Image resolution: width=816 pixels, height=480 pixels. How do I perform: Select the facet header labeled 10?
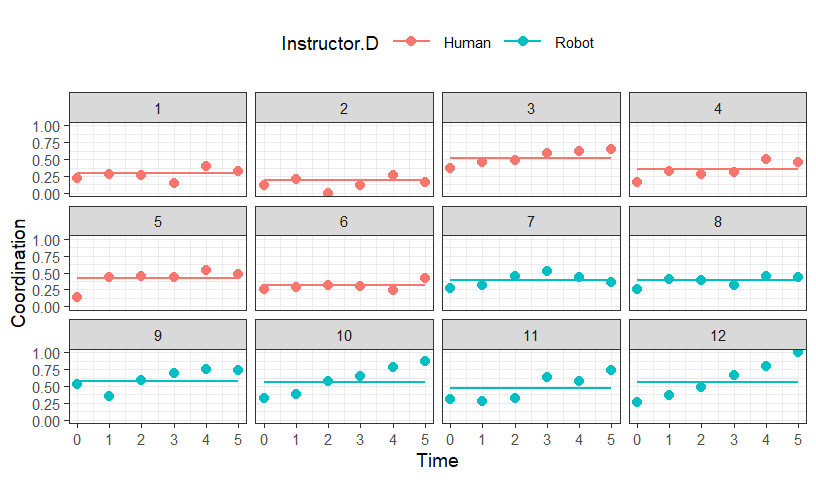[344, 335]
